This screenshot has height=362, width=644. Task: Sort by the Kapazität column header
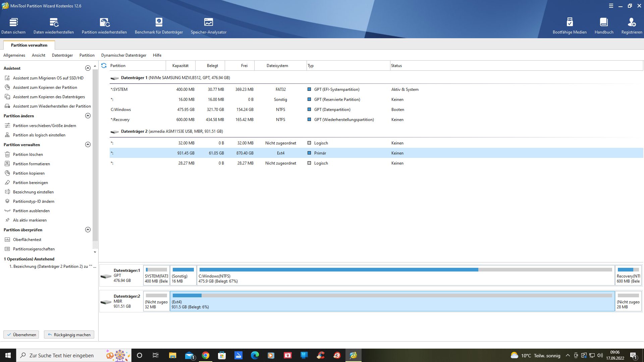(x=180, y=66)
